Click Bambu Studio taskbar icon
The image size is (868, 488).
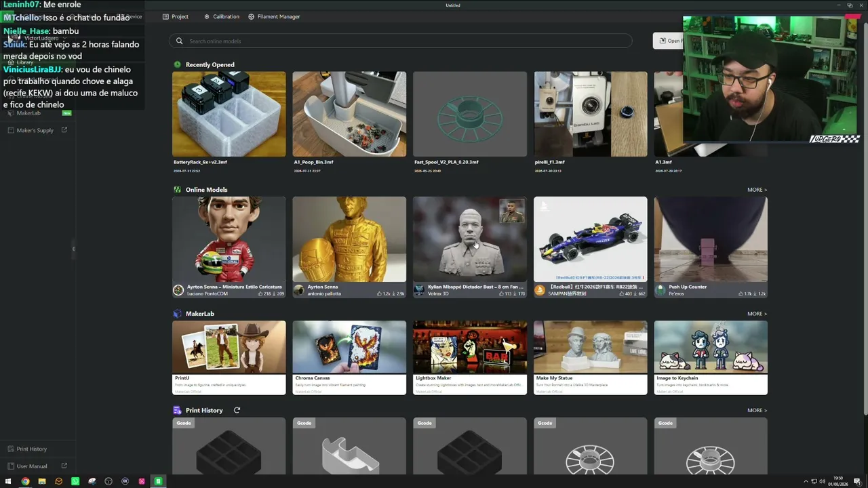[x=158, y=481]
